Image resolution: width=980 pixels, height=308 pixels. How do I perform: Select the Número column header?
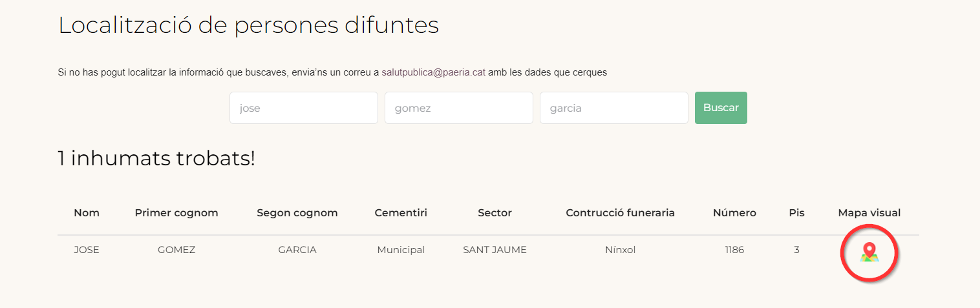pos(734,212)
